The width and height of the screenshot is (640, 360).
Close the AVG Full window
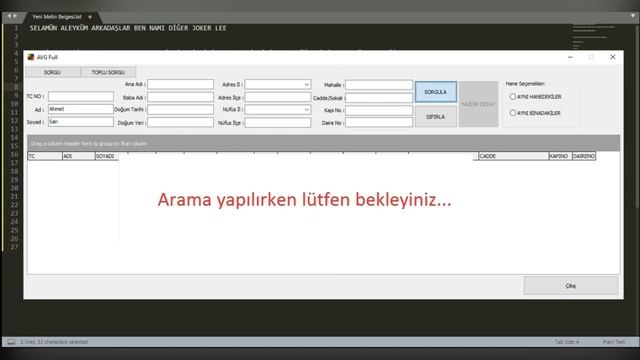613,57
